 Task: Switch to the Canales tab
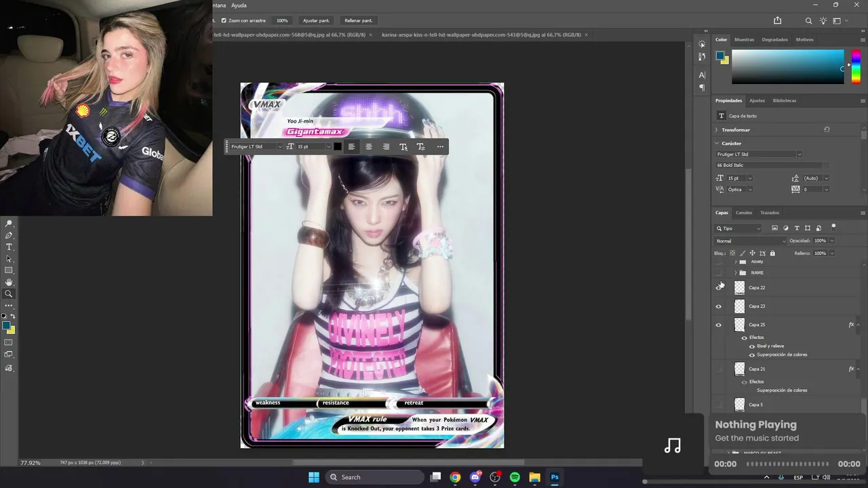pyautogui.click(x=744, y=213)
